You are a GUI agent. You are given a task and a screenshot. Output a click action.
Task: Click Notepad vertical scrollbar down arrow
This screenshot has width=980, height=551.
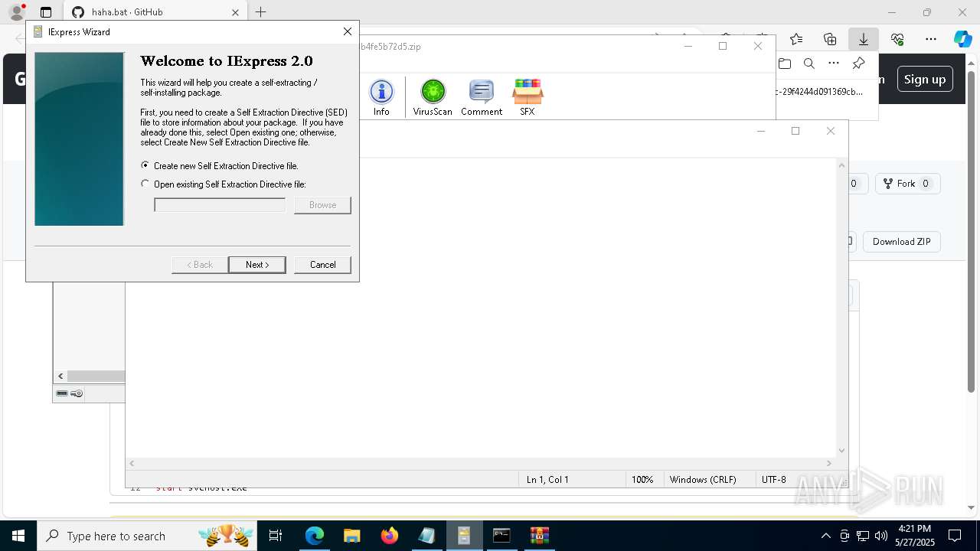(x=841, y=451)
